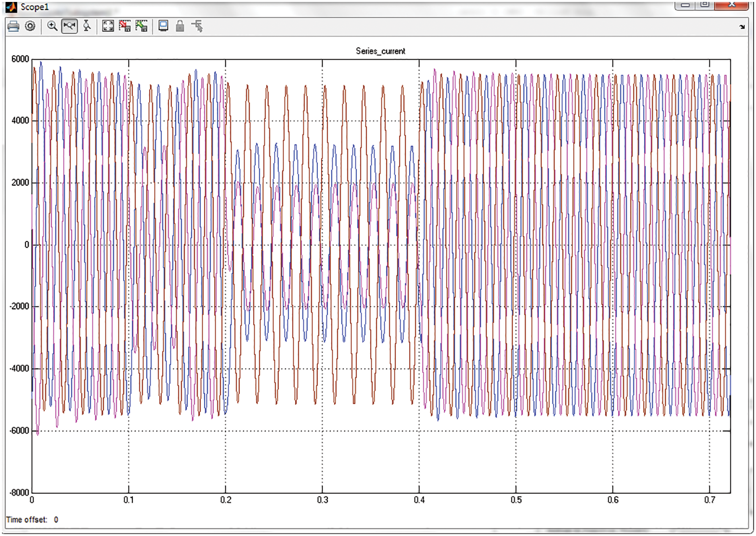Open the Signal selection tool

pos(197,26)
